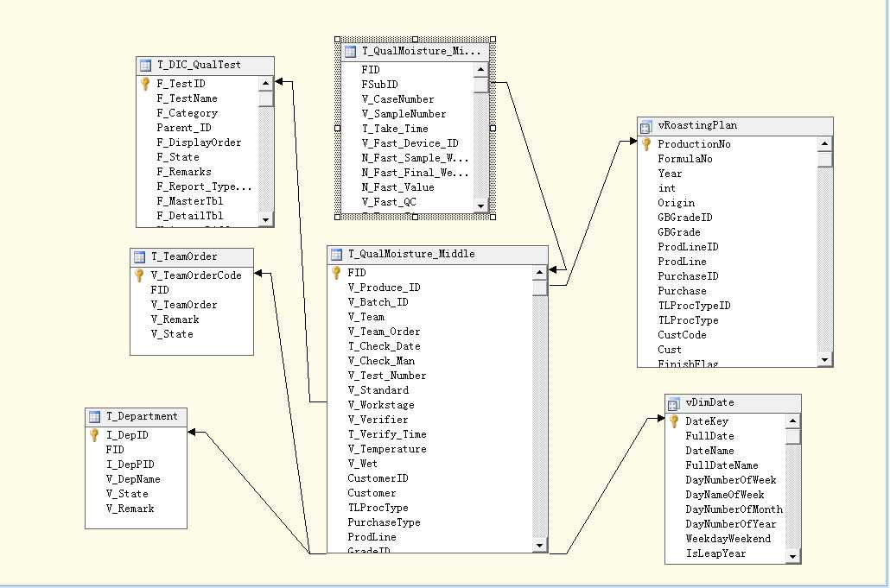
Task: Click scroll-down arrow in vRoastingPlan view
Action: (824, 359)
